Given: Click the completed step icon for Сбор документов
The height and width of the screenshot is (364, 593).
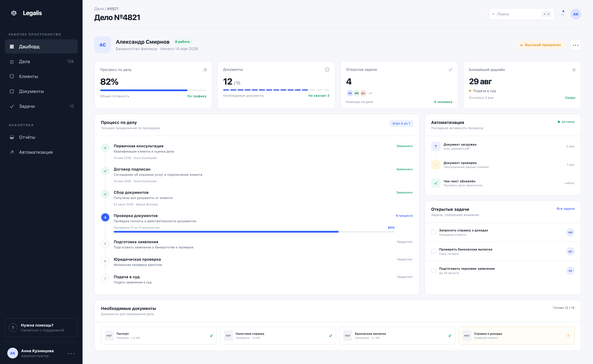Looking at the screenshot, I should (x=105, y=194).
